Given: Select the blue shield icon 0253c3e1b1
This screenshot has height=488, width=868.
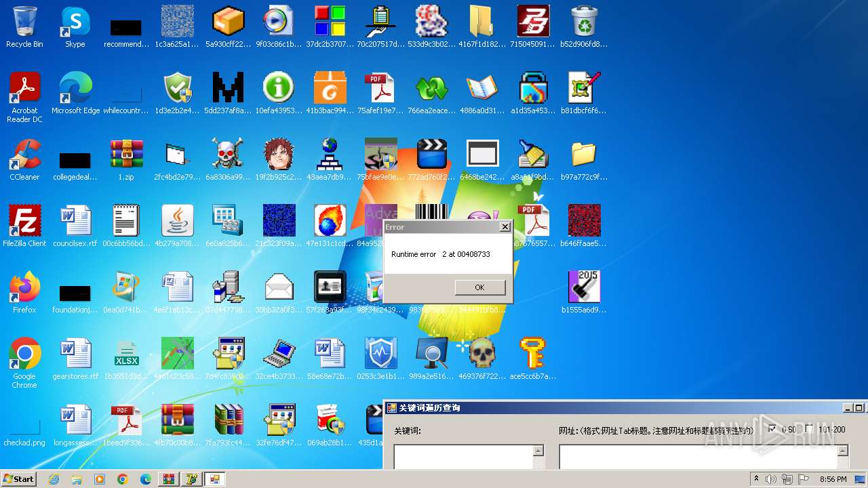Looking at the screenshot, I should (380, 359).
